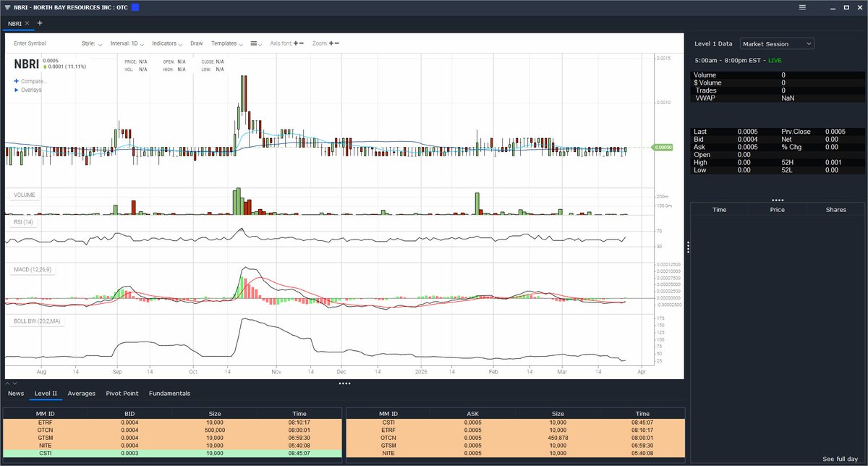
Task: Click the BOLL BW (20,2,MA) panel label
Action: tap(37, 320)
